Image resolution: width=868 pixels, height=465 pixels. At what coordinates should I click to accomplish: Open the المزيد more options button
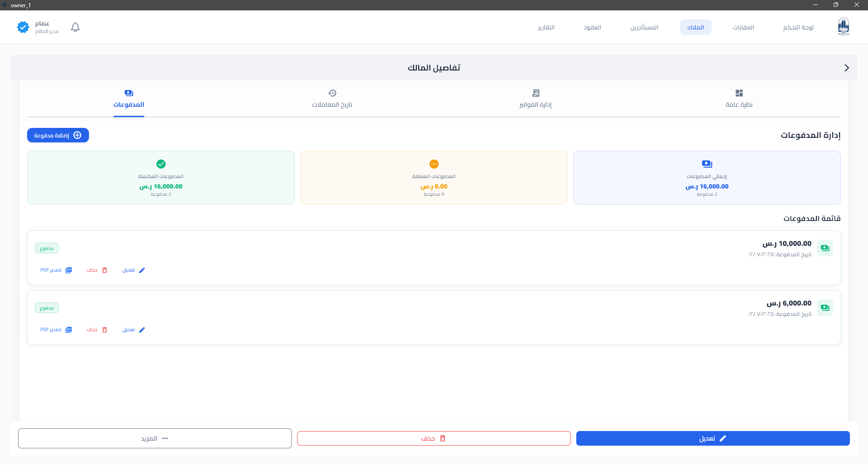155,438
